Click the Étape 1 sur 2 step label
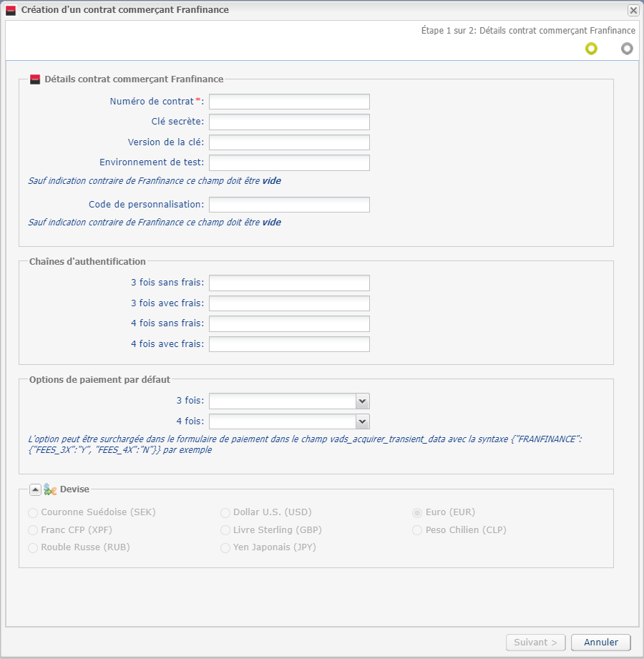This screenshot has width=644, height=659. [528, 31]
